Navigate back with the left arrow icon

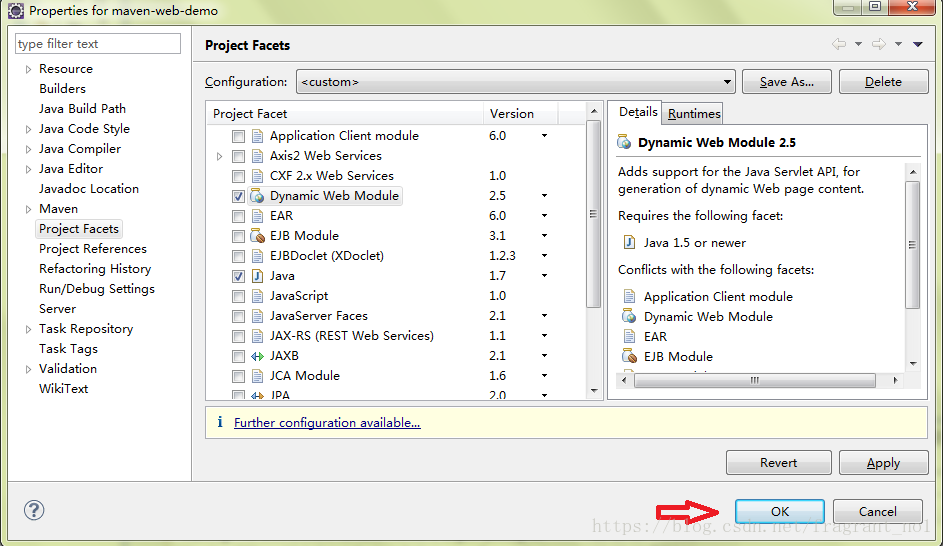839,44
